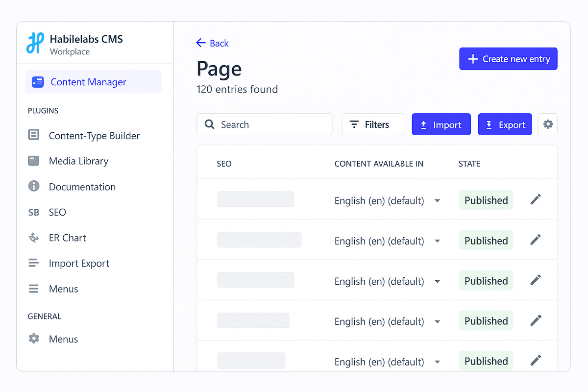Click the back arrow icon

[201, 43]
